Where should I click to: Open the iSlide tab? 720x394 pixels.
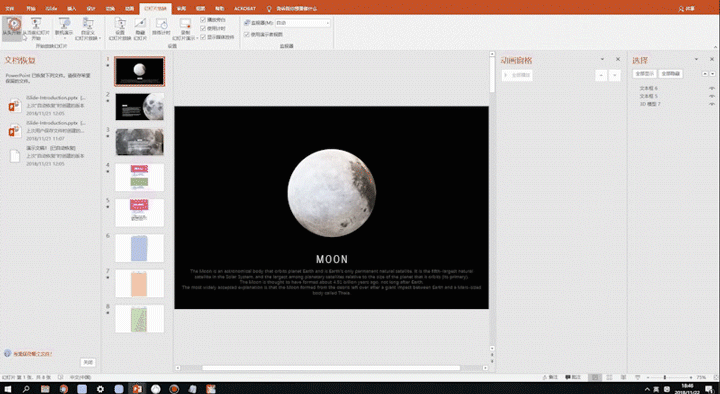tap(51, 8)
